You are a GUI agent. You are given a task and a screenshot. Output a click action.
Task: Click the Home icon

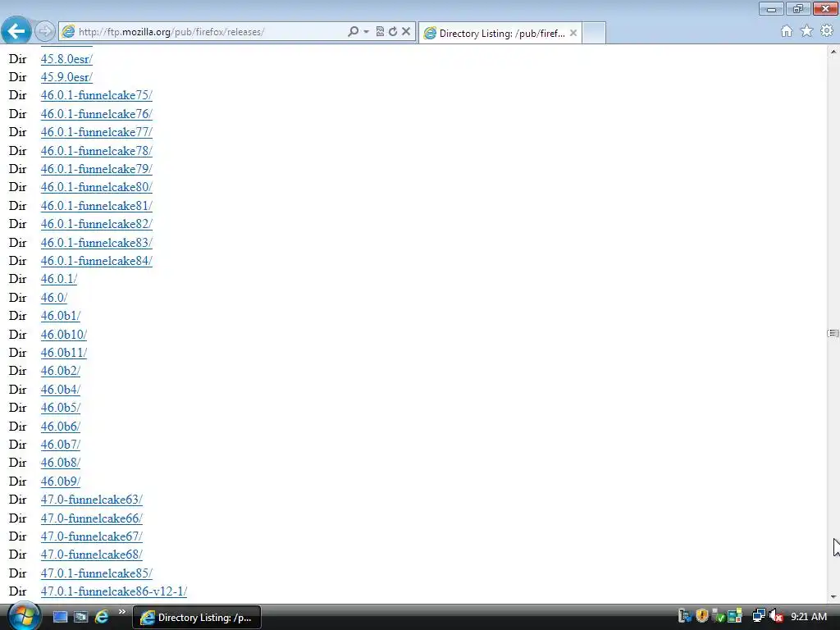point(787,31)
